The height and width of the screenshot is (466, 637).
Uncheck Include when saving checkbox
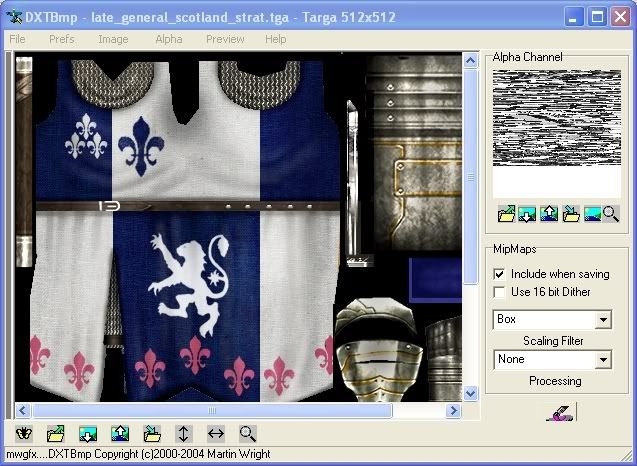500,274
